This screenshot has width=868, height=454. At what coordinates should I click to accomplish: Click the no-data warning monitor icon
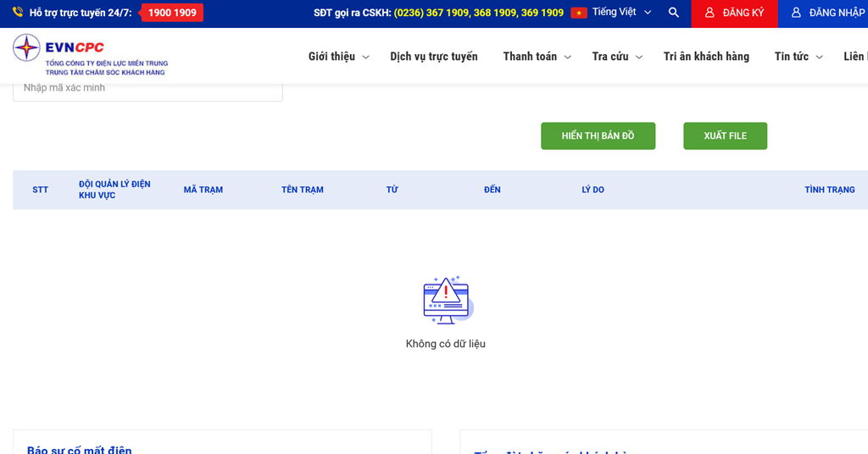click(446, 301)
